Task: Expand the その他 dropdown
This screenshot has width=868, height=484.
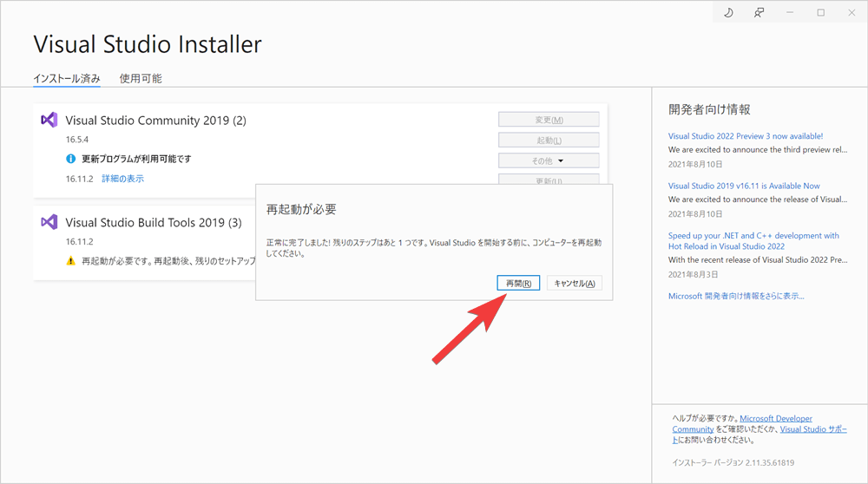Action: [x=549, y=160]
